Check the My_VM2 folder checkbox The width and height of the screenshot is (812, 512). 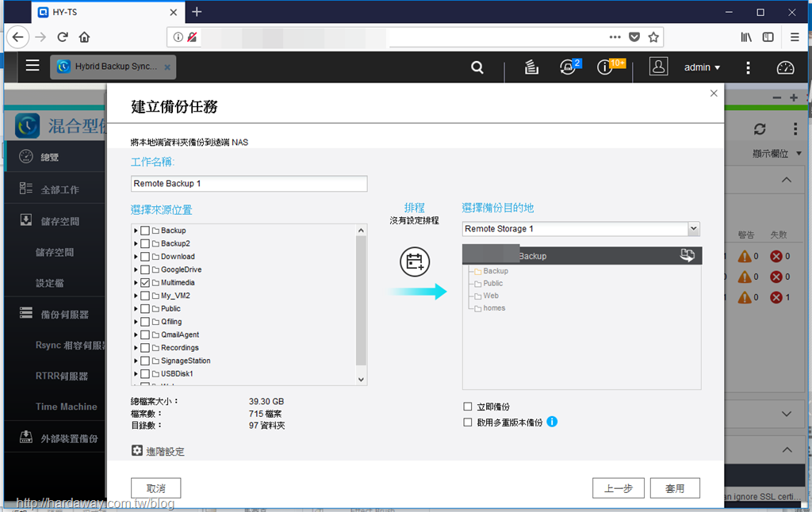(145, 296)
